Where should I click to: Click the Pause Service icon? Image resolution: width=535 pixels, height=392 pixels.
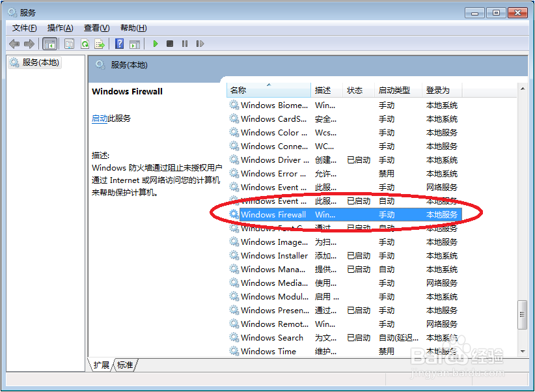coord(184,44)
